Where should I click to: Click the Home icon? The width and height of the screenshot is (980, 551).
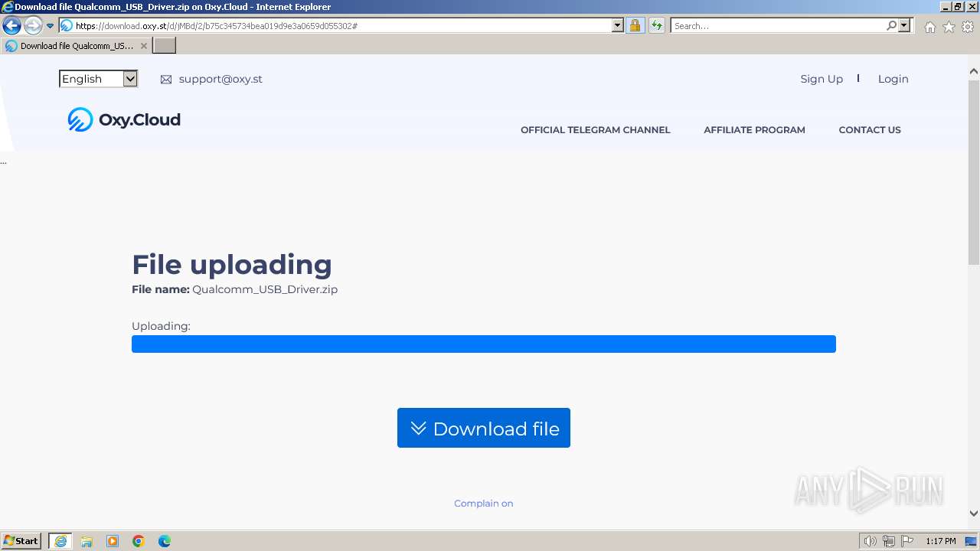coord(929,27)
